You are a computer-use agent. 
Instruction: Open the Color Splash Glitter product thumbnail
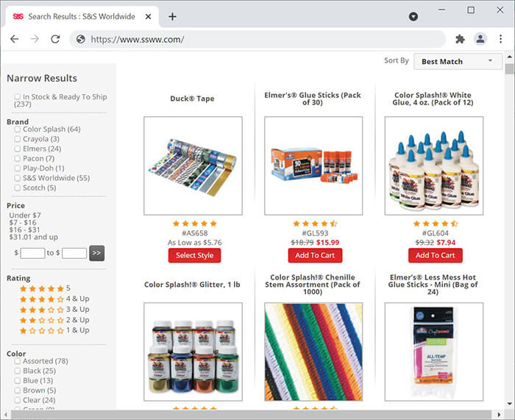point(193,352)
